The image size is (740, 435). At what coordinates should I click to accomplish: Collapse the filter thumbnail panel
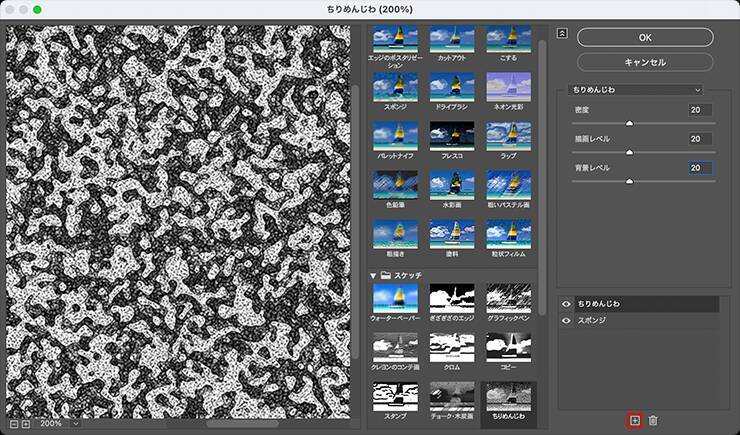[562, 33]
